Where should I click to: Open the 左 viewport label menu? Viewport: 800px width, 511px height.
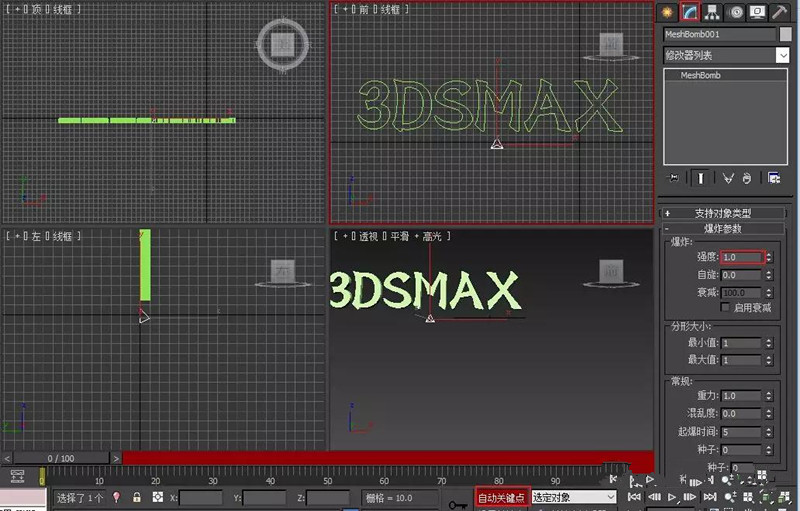click(x=36, y=236)
